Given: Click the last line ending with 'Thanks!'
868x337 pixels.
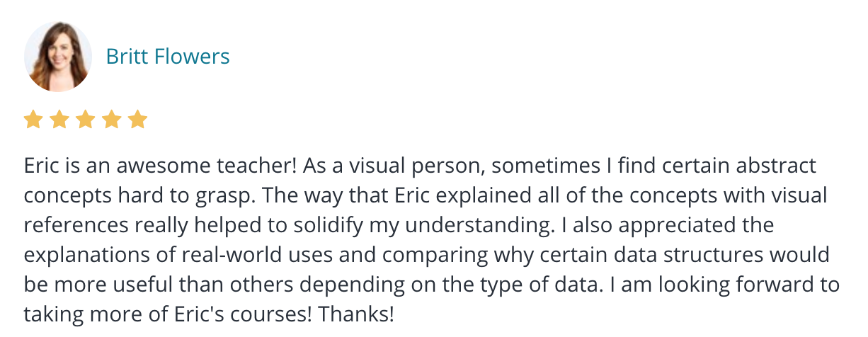Looking at the screenshot, I should [209, 314].
